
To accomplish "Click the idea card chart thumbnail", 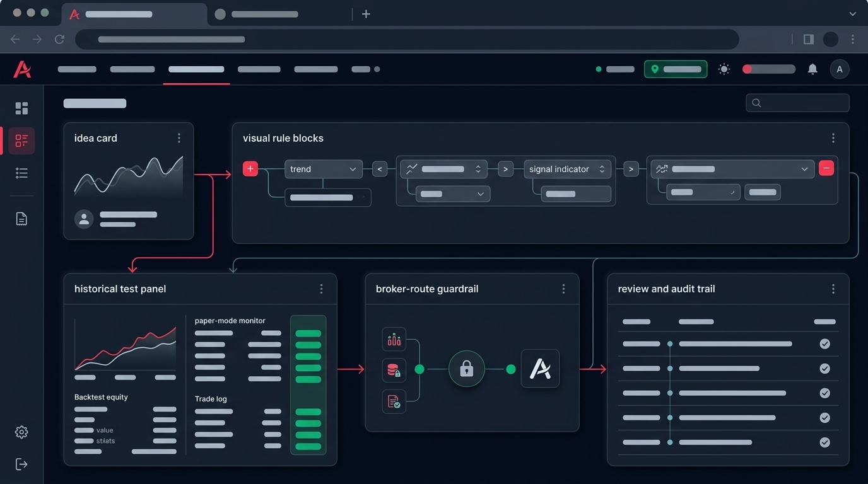I will point(129,177).
